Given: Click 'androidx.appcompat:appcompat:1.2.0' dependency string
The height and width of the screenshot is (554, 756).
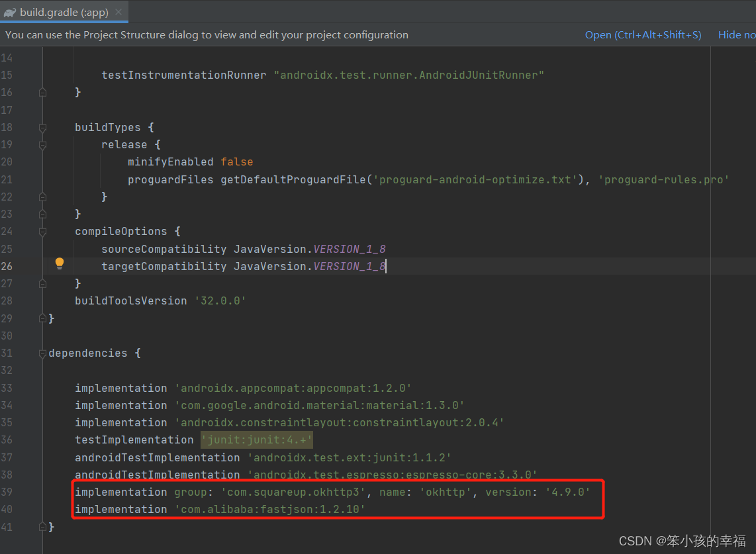Looking at the screenshot, I should coord(293,388).
